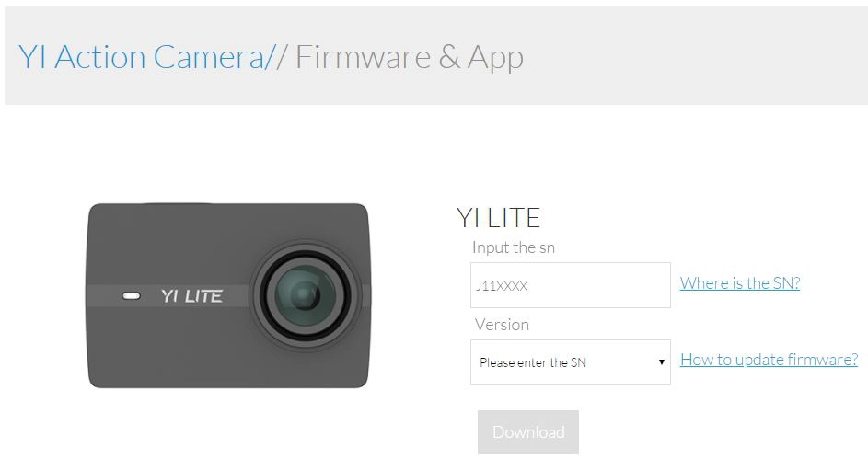Open the Where is the SN? link
Viewport: 868px width, 459px height.
click(x=740, y=283)
